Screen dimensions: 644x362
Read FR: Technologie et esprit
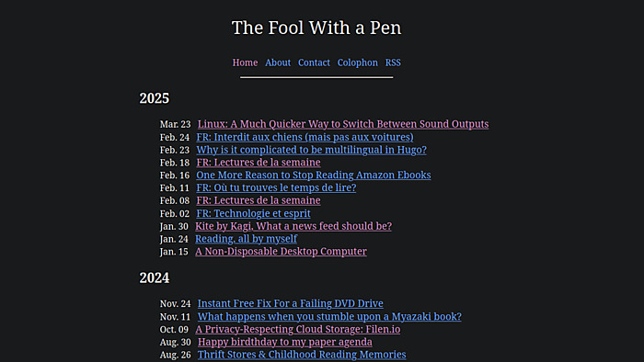pos(253,213)
